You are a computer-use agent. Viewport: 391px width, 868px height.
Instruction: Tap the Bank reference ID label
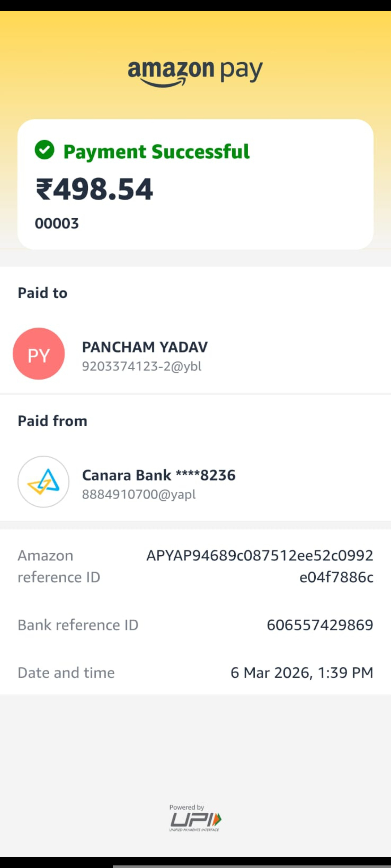78,625
